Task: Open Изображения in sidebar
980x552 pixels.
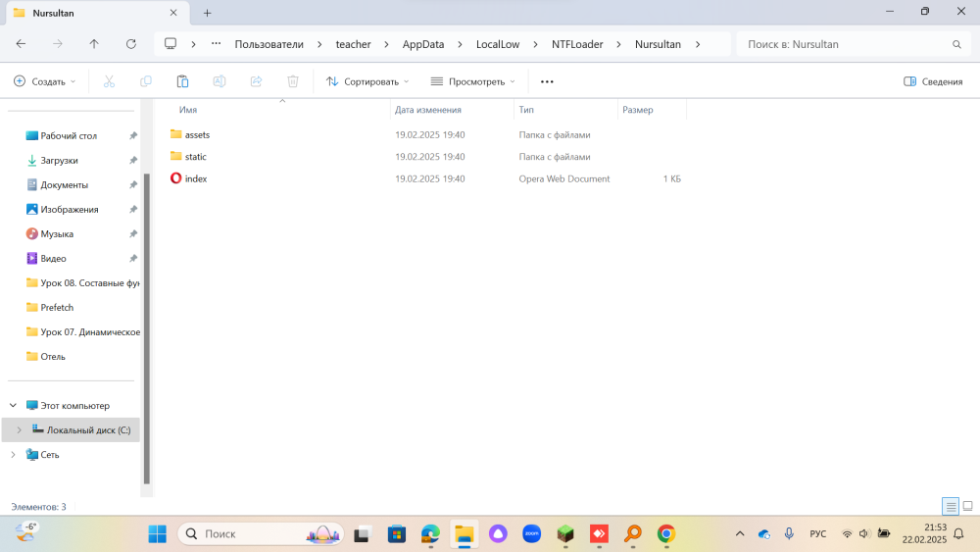Action: tap(70, 210)
